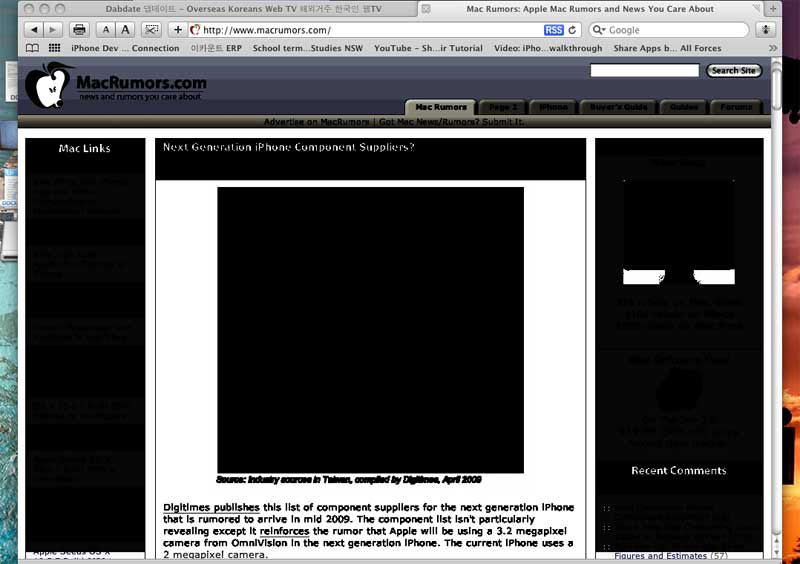The height and width of the screenshot is (564, 800).
Task: Click the site search text box
Action: 644,70
